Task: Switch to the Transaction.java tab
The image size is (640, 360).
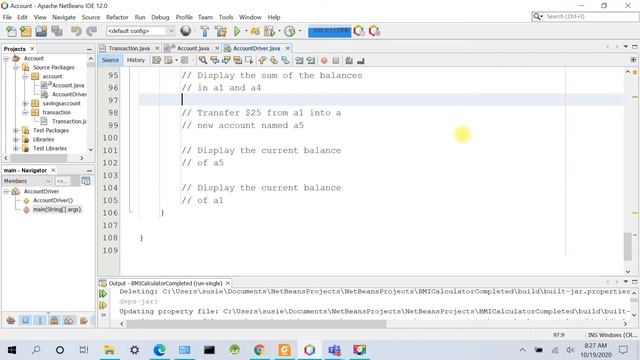Action: pyautogui.click(x=129, y=48)
